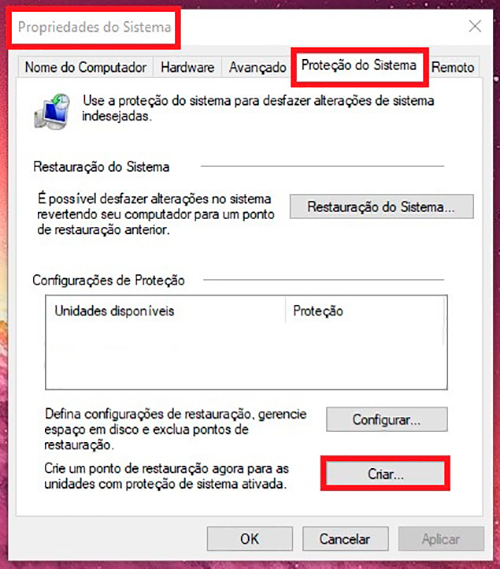Close the Propriedades do Sistema dialog

click(x=475, y=26)
